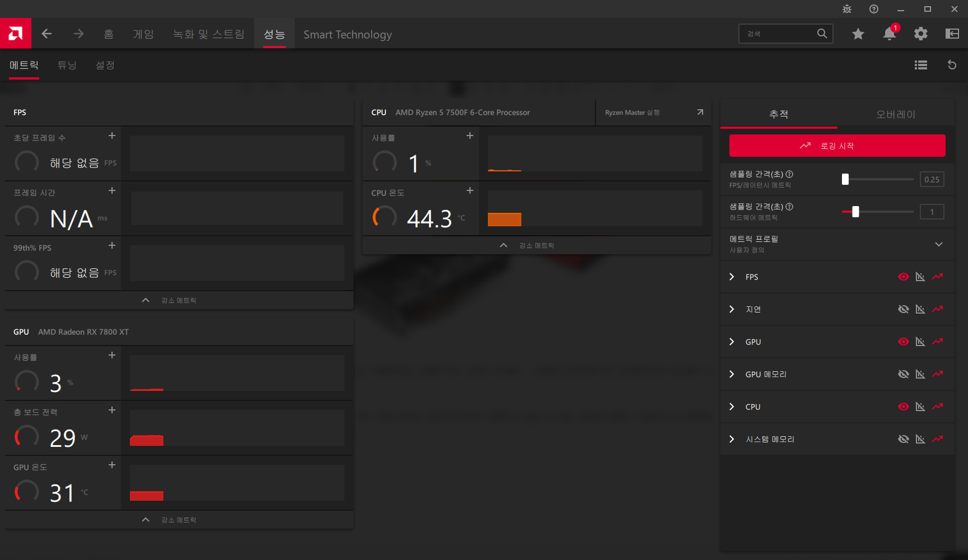Expand the 지연 section chevron
Screen dimensions: 968x560
(732, 309)
